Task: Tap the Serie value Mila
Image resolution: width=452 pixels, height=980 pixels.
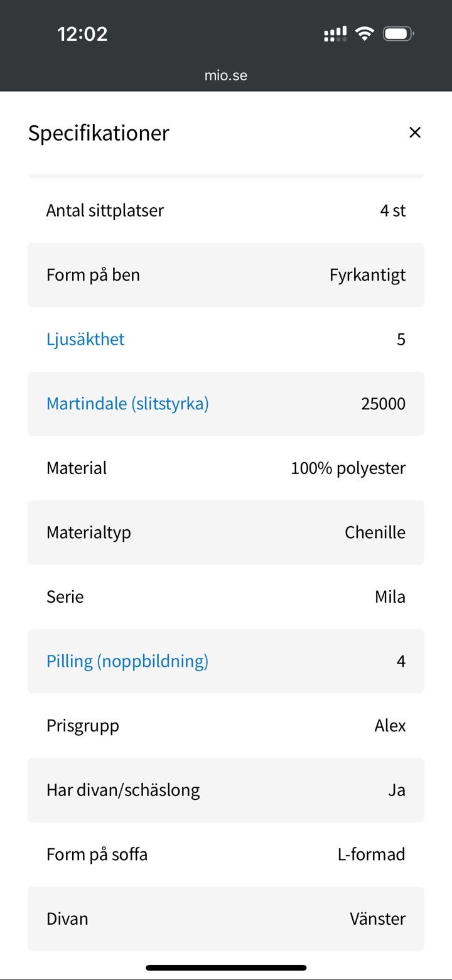Action: 390,596
